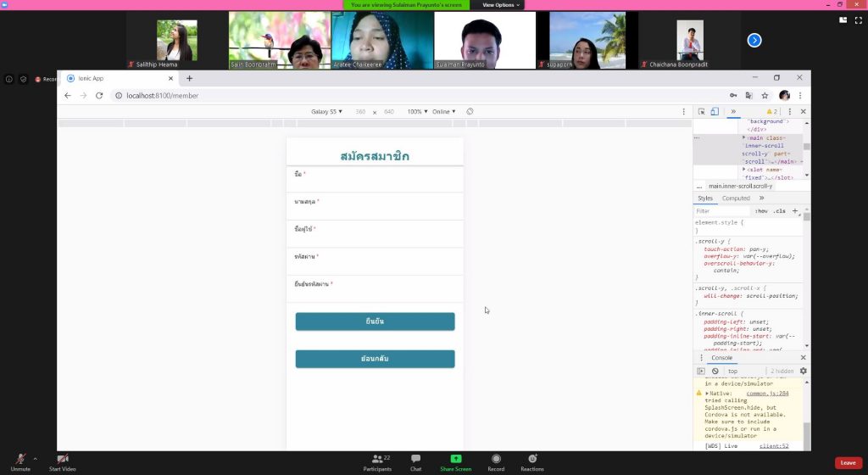
Task: Select the Console drawer tab
Action: click(721, 358)
